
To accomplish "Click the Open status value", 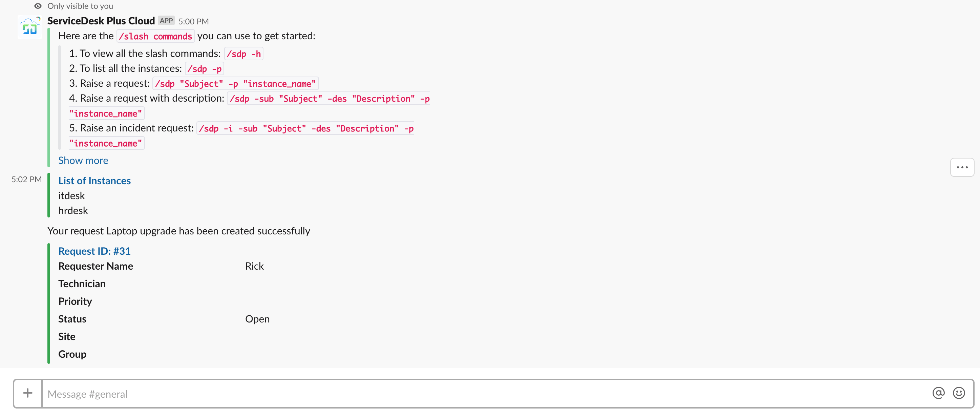I will (x=257, y=319).
